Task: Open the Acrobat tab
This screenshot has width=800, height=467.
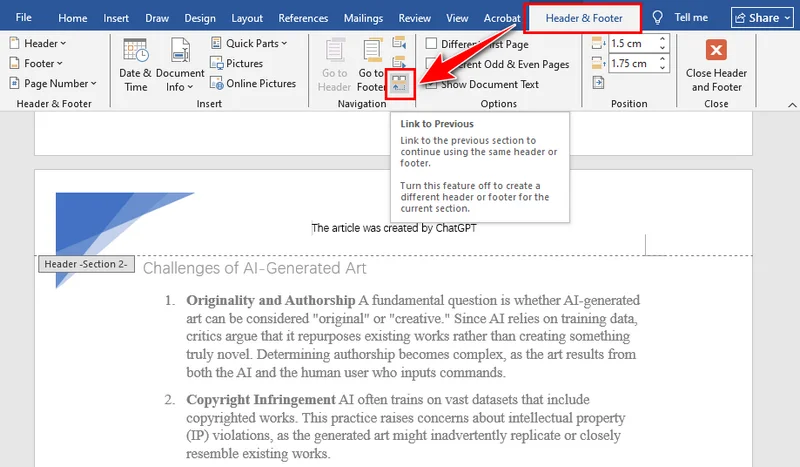Action: click(x=502, y=18)
